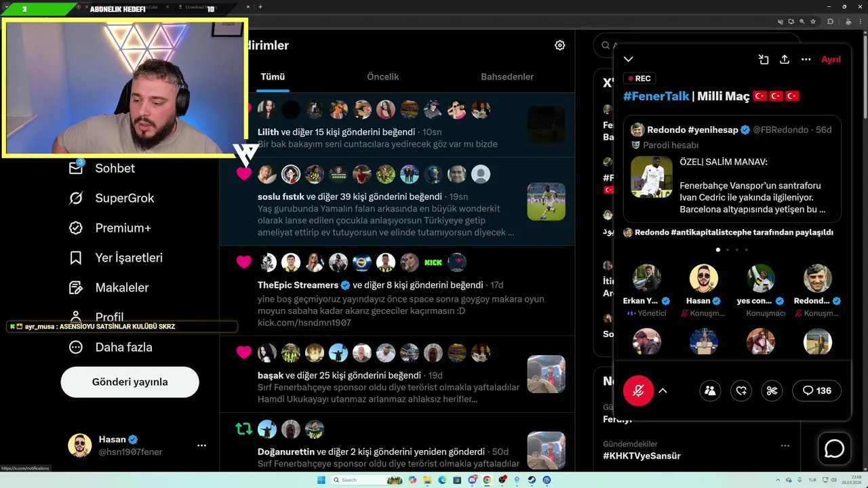Click Gönderi yayınla post button
The height and width of the screenshot is (488, 868).
click(x=130, y=382)
